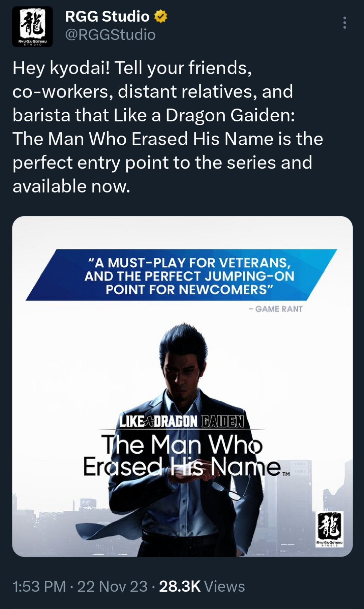
Task: Tap the Like a Dragon Gaiden logo
Action: tap(182, 421)
